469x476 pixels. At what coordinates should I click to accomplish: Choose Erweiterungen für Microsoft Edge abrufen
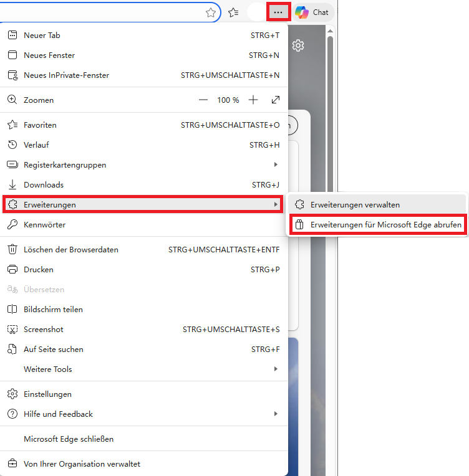pyautogui.click(x=378, y=225)
